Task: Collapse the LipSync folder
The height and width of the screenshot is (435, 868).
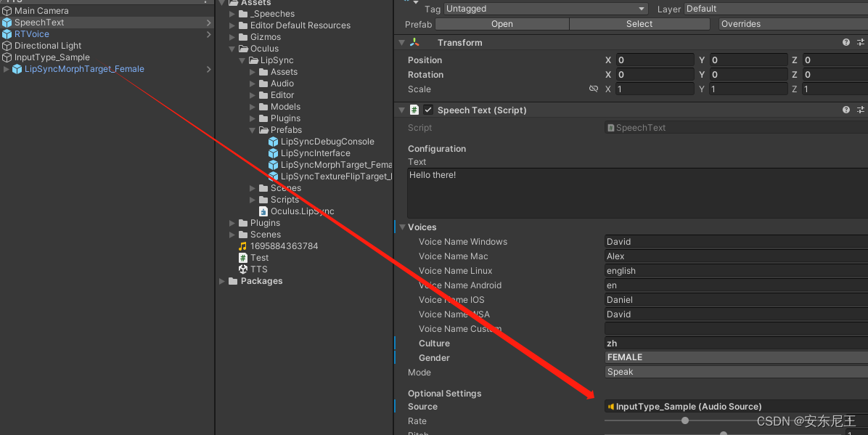Action: tap(242, 60)
